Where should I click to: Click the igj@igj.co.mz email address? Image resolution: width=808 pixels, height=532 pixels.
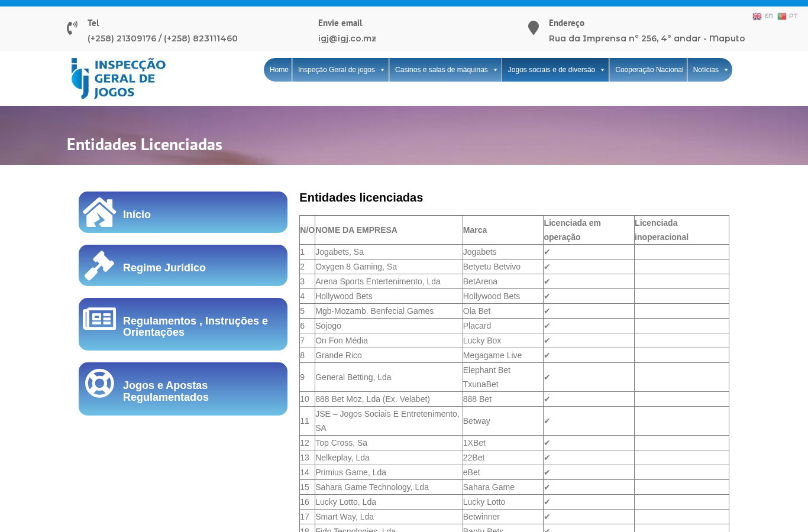tap(347, 38)
